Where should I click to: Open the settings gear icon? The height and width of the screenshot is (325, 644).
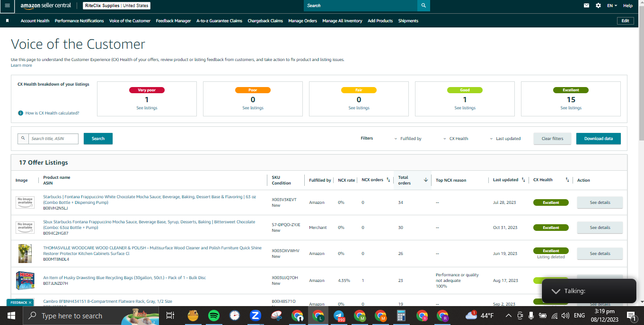(598, 6)
